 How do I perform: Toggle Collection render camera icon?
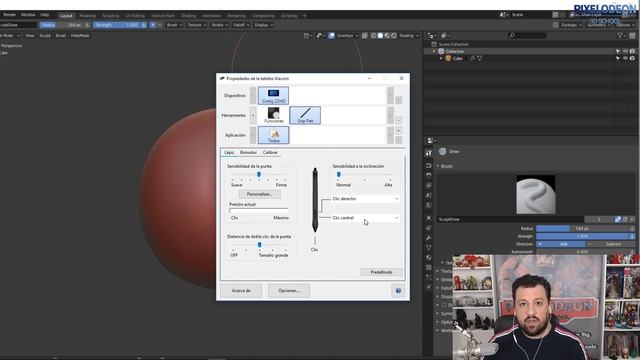632,51
